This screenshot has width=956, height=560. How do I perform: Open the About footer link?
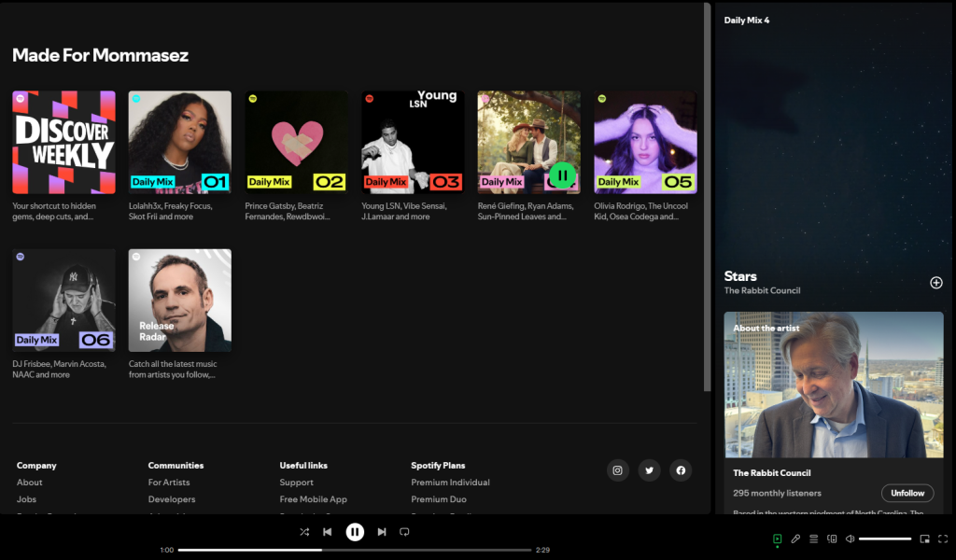29,482
